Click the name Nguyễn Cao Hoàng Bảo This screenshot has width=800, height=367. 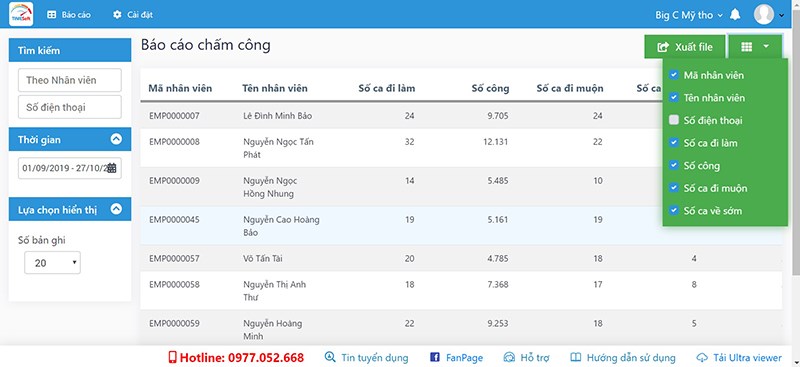tap(282, 226)
